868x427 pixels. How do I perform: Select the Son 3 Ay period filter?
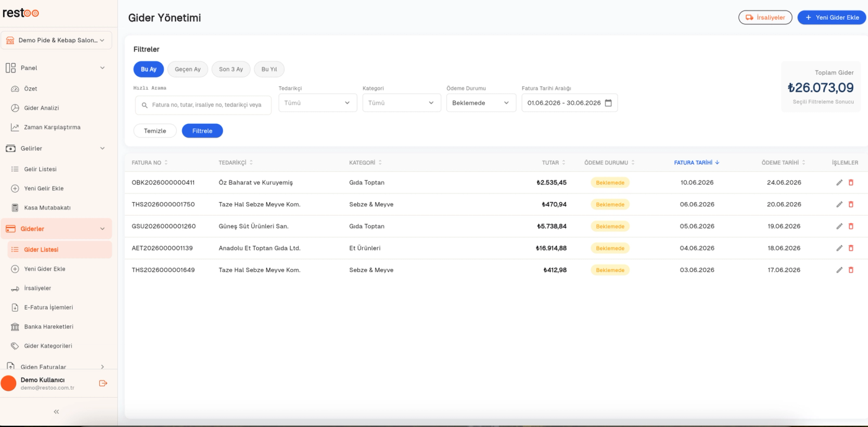(x=231, y=69)
